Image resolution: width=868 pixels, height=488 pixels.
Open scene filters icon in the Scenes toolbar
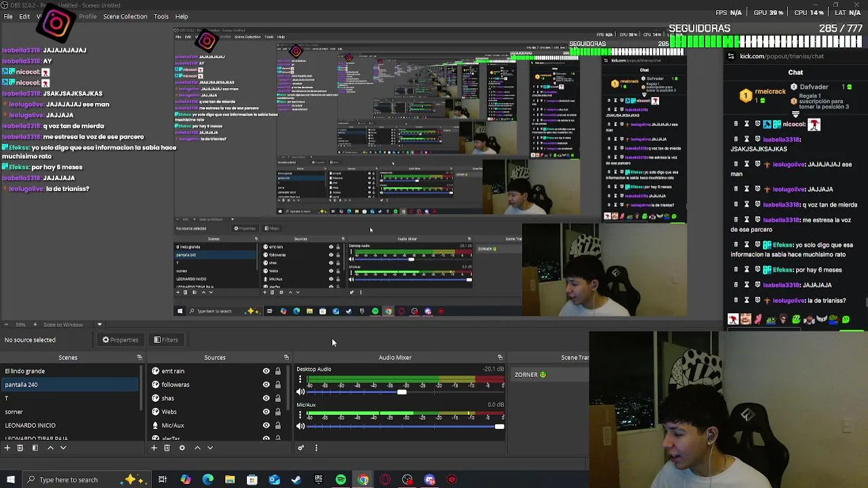[x=35, y=447]
